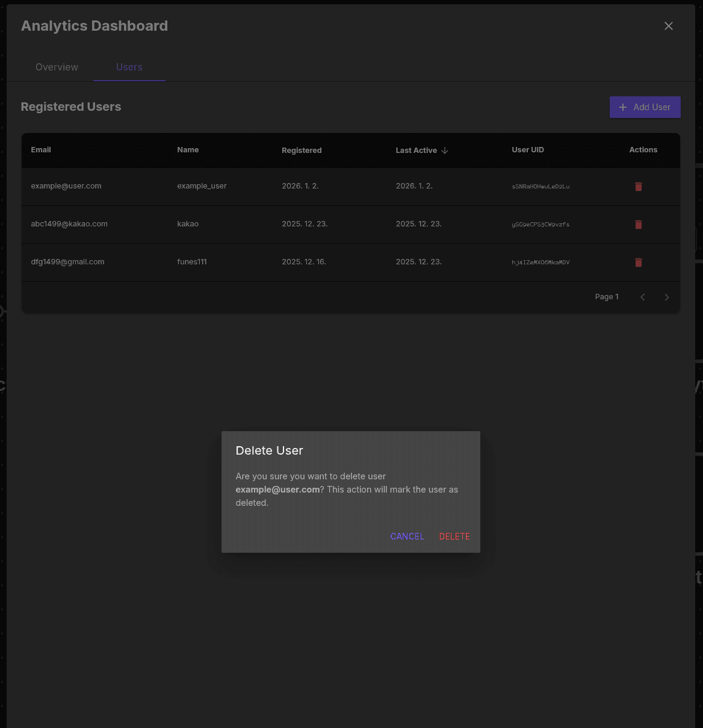Image resolution: width=703 pixels, height=728 pixels.
Task: Click the UID value for kakao user
Action: [540, 224]
